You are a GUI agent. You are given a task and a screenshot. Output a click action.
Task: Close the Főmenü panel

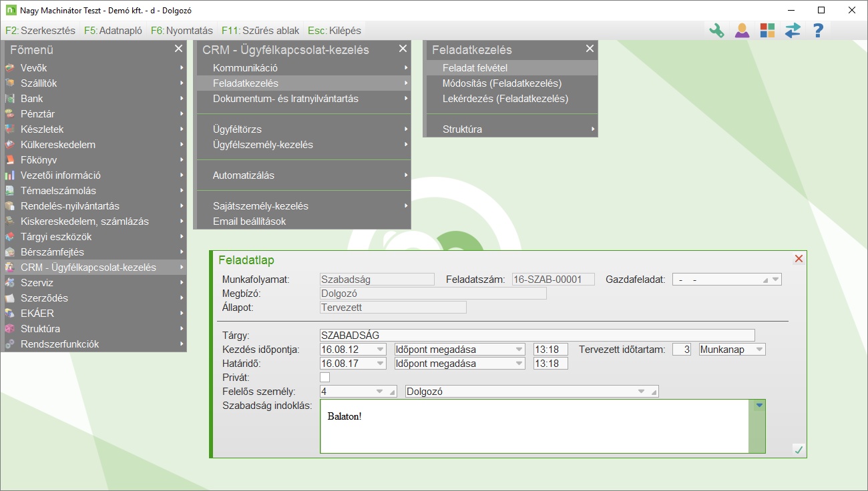click(x=178, y=49)
